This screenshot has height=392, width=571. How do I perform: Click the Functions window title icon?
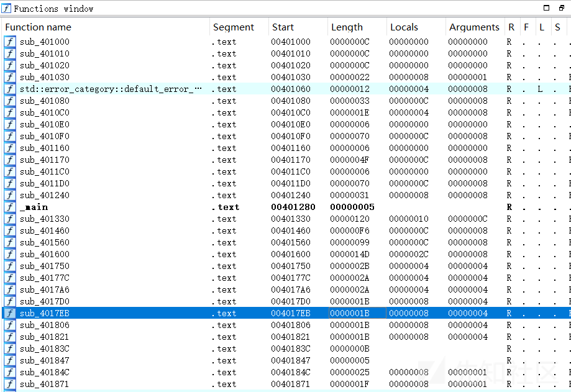[x=6, y=8]
